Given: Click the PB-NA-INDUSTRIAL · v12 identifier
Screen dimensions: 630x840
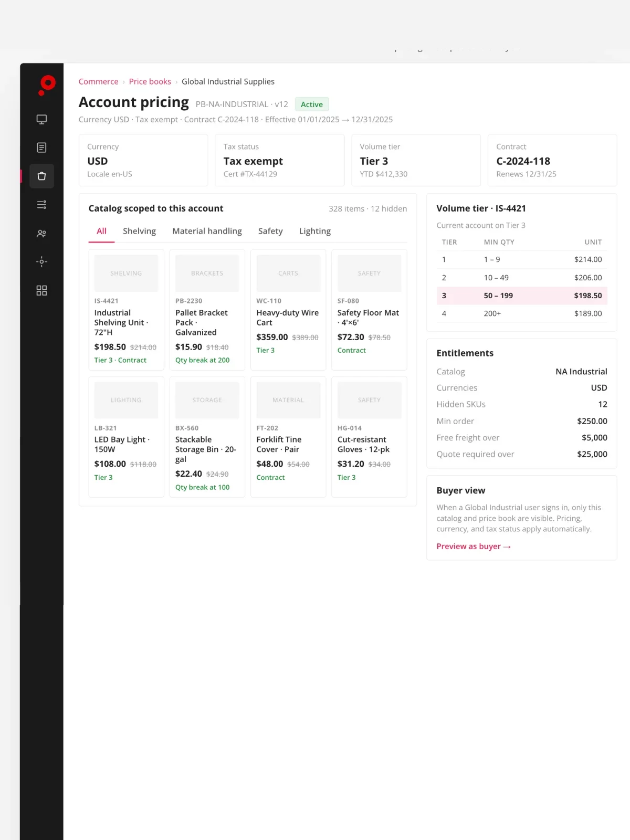Looking at the screenshot, I should click(x=242, y=104).
